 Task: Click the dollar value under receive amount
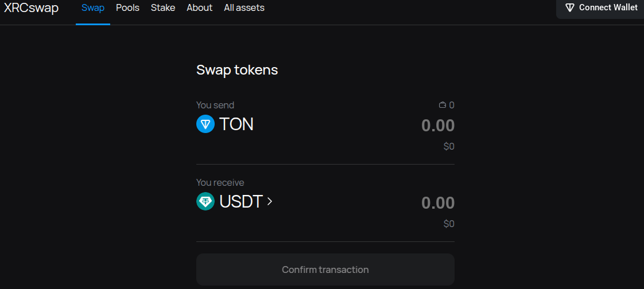[449, 224]
